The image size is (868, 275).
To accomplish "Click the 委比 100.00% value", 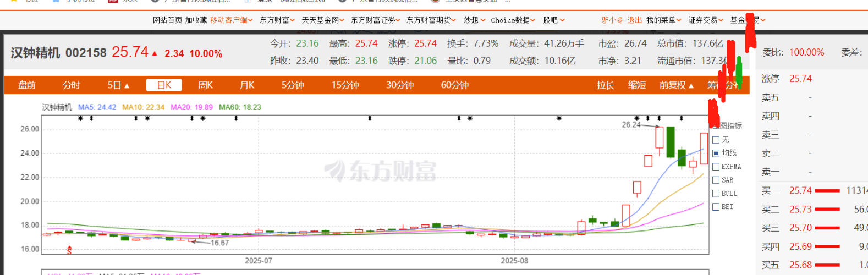I will tap(806, 52).
